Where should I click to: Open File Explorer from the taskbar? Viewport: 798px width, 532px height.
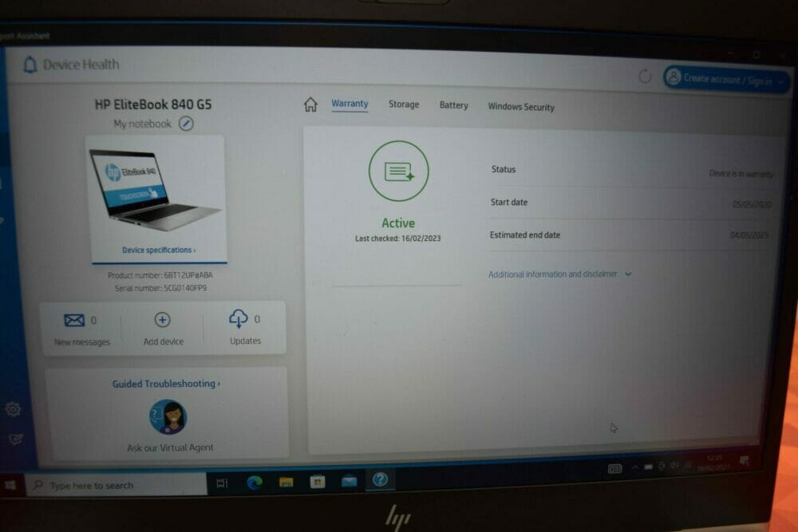click(286, 481)
